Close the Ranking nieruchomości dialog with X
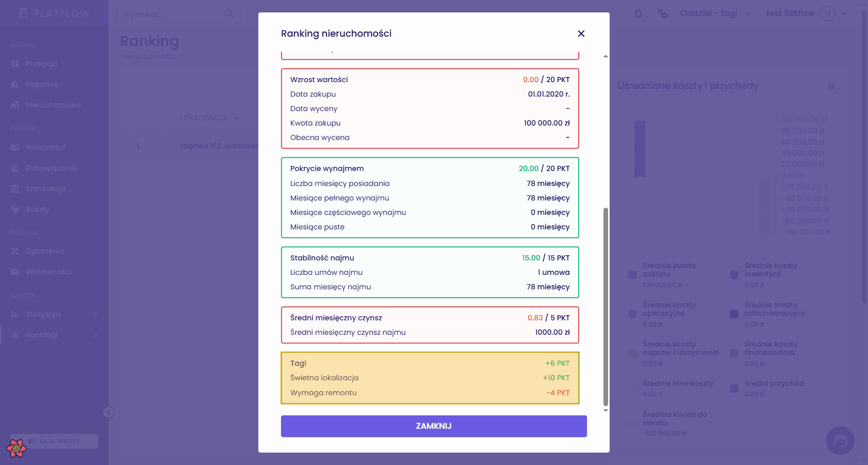This screenshot has height=465, width=868. [x=581, y=34]
